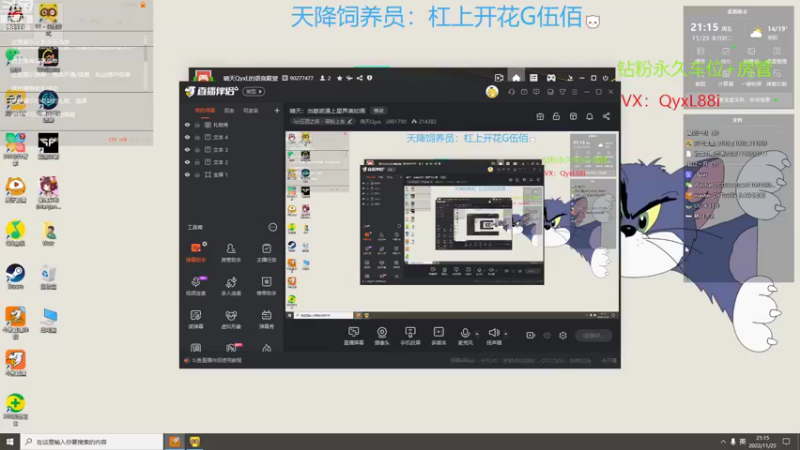Screen dimensions: 800x450
Task: Toggle preview eye icon in bottom bar
Action: click(547, 335)
